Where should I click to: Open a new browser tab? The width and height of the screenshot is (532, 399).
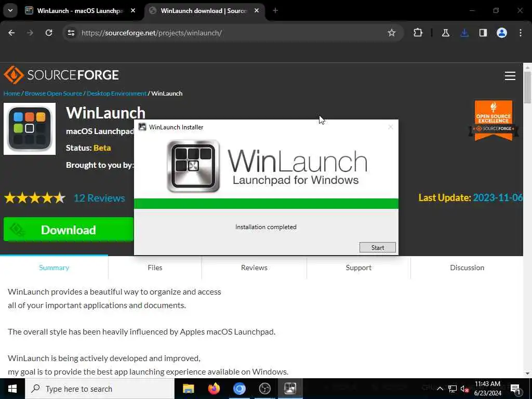point(275,10)
